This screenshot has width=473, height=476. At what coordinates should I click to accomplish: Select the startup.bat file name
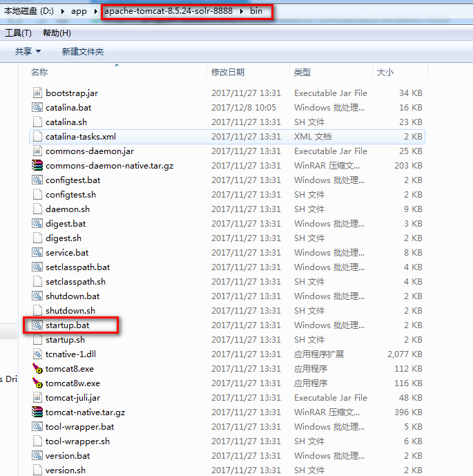(x=68, y=325)
